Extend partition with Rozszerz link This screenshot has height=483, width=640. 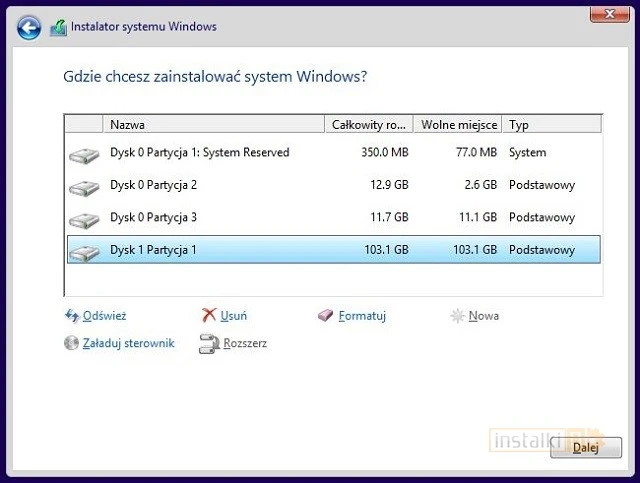(x=245, y=343)
